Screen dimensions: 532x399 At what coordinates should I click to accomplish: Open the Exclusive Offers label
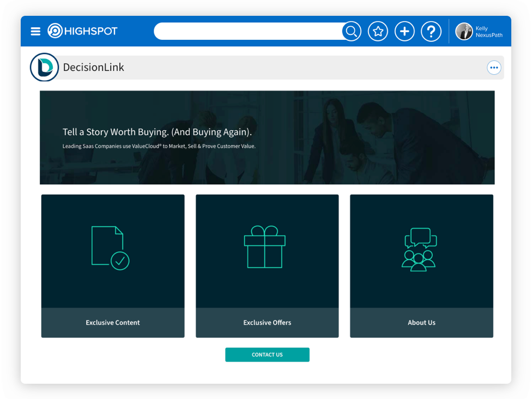[x=267, y=323]
